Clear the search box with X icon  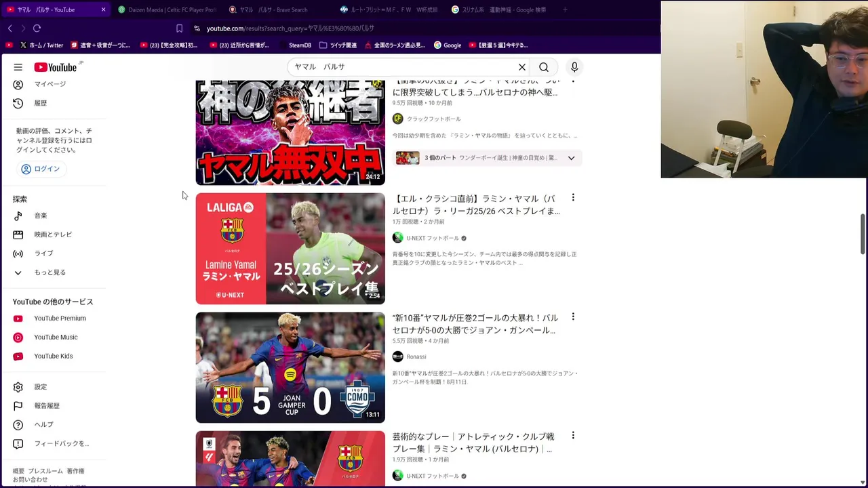[522, 67]
